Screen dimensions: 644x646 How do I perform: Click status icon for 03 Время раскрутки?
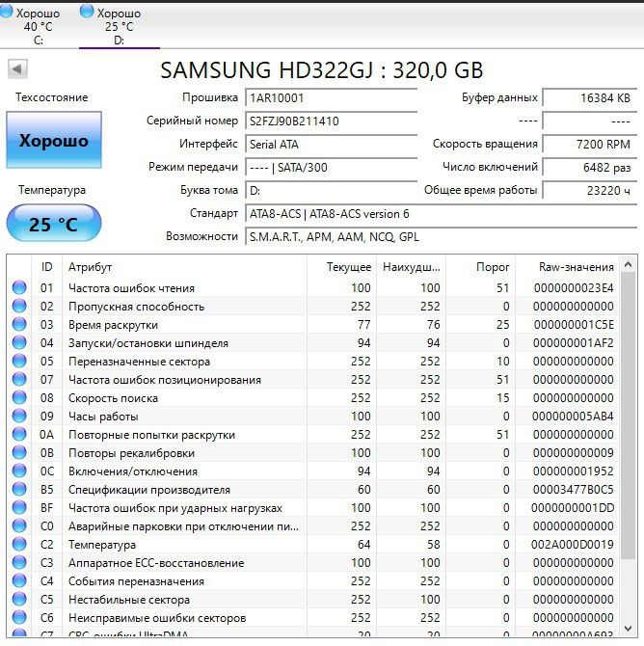[19, 324]
